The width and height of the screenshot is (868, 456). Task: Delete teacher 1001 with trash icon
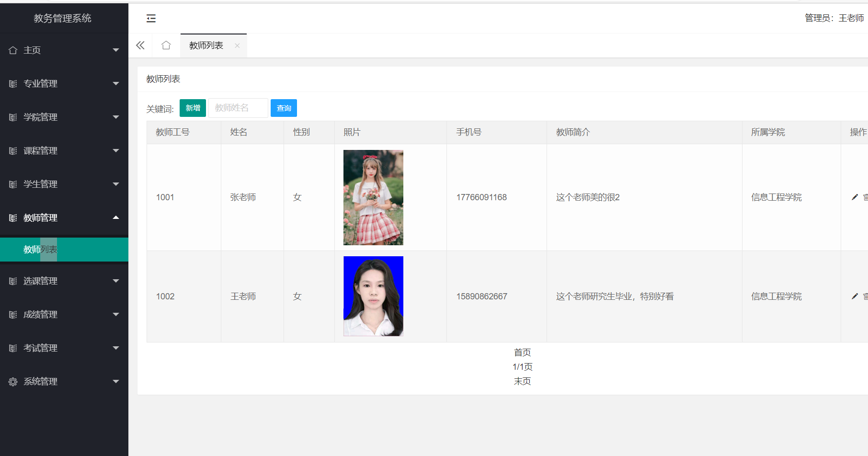865,197
